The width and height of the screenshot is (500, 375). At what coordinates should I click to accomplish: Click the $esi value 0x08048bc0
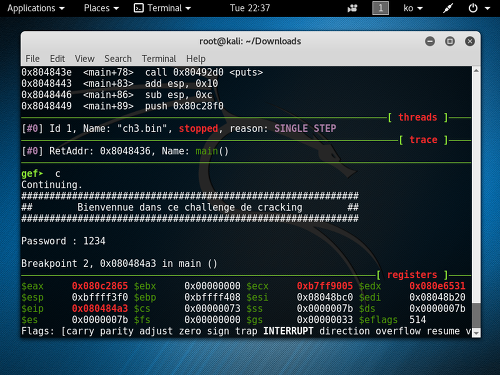click(325, 297)
